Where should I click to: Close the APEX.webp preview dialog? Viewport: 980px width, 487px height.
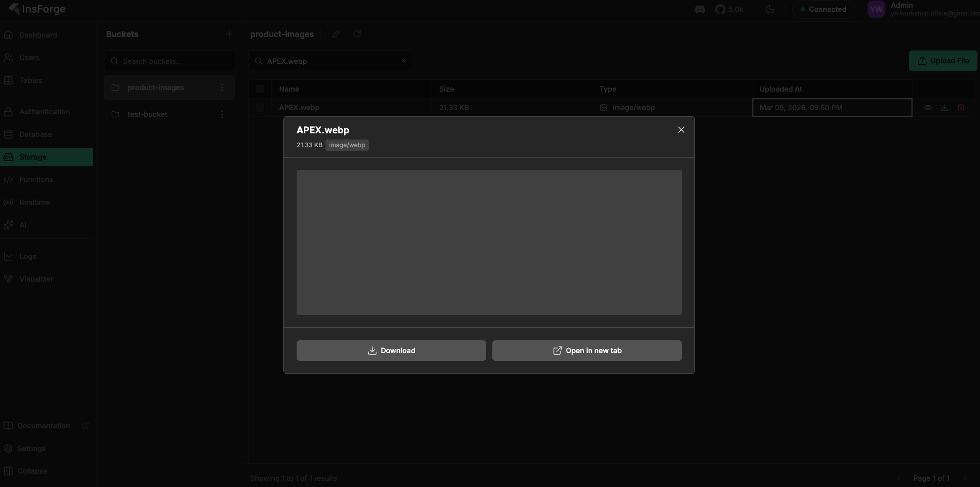[681, 130]
